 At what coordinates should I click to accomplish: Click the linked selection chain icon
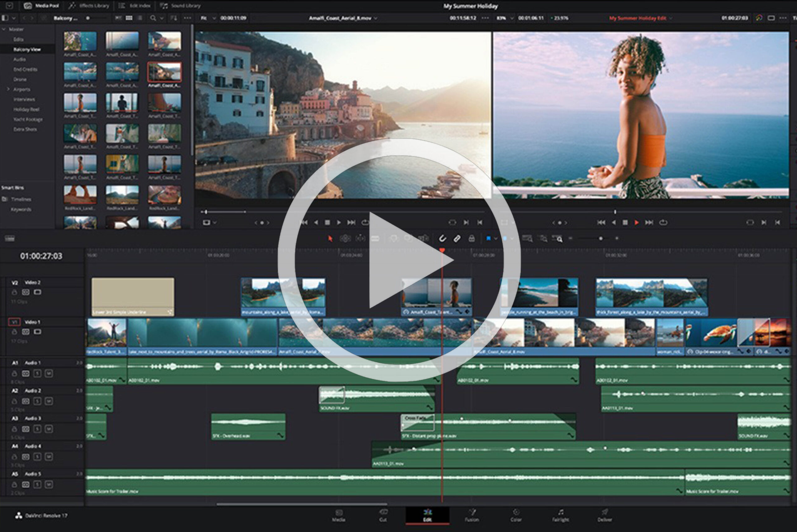click(x=457, y=238)
